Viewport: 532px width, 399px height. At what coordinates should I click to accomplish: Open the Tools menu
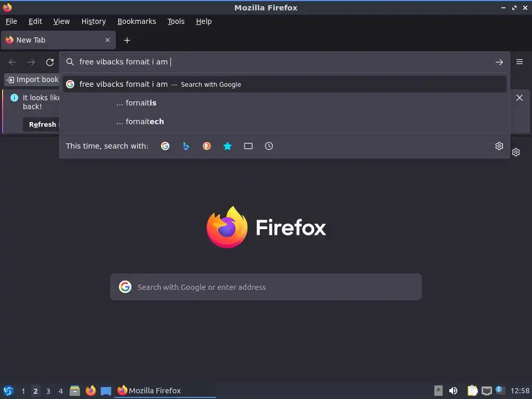pyautogui.click(x=176, y=21)
